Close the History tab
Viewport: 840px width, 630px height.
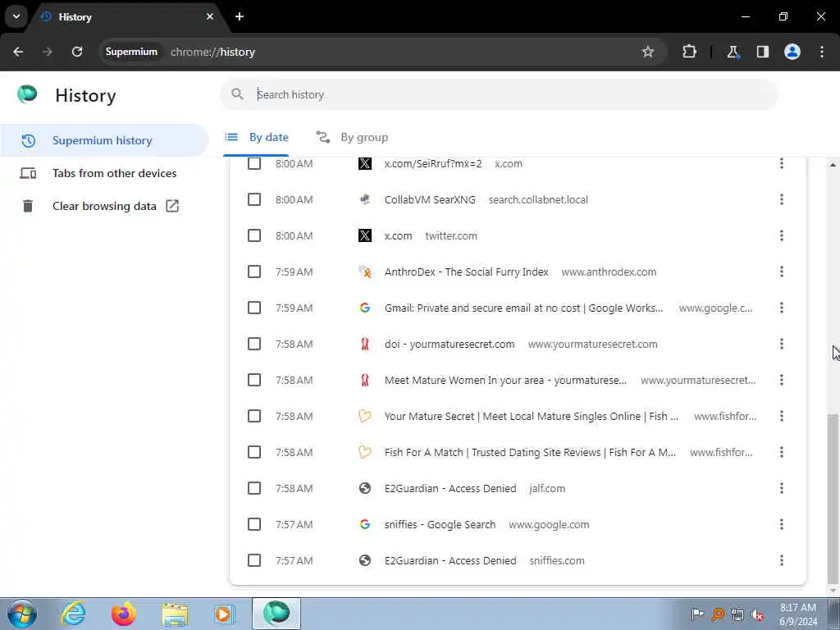[x=210, y=16]
